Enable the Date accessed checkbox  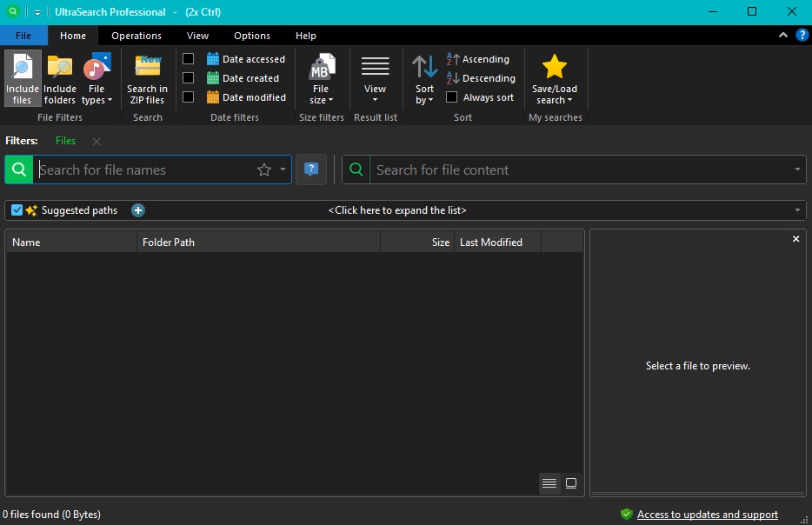188,59
